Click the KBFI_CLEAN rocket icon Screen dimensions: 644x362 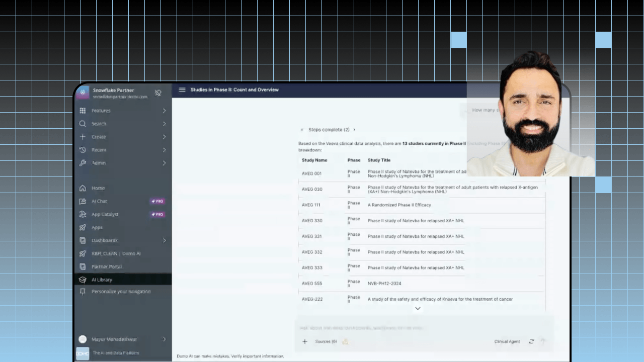(83, 253)
